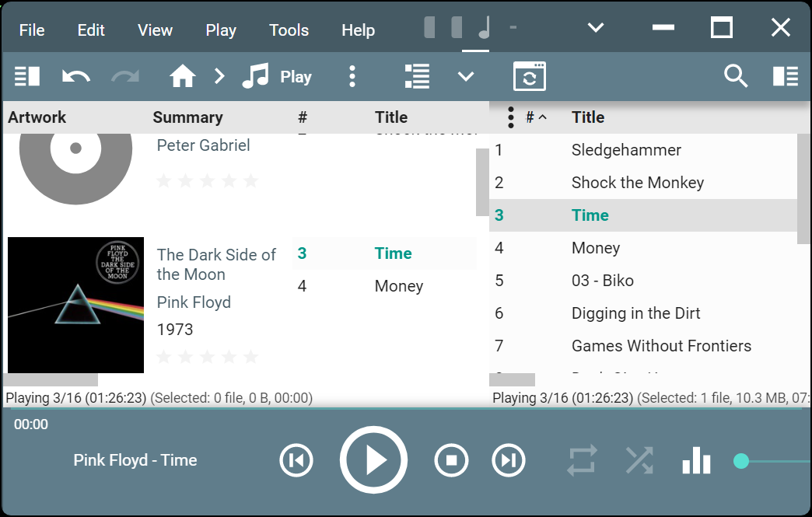Open the Tools menu
Image resolution: width=812 pixels, height=517 pixels.
(289, 30)
